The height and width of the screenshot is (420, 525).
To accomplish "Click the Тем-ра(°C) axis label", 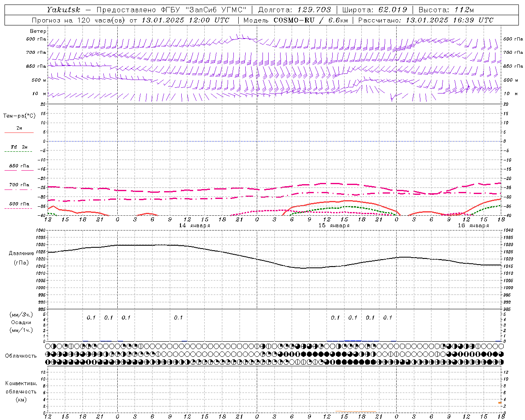I will pos(19,116).
